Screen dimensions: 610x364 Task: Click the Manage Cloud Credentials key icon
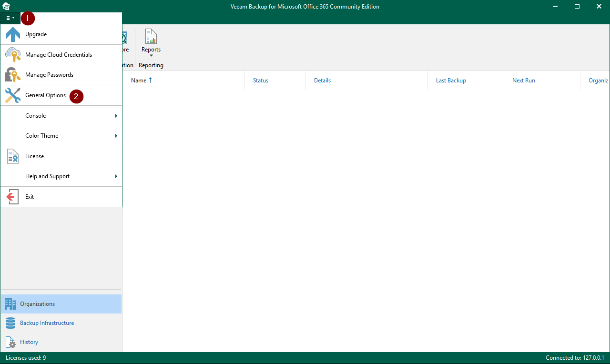pyautogui.click(x=13, y=55)
